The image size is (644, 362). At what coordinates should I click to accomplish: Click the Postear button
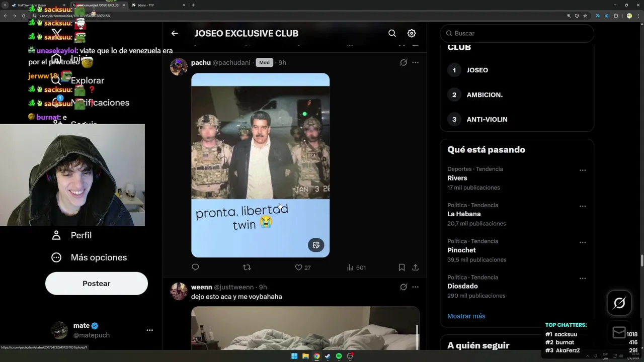tap(97, 284)
